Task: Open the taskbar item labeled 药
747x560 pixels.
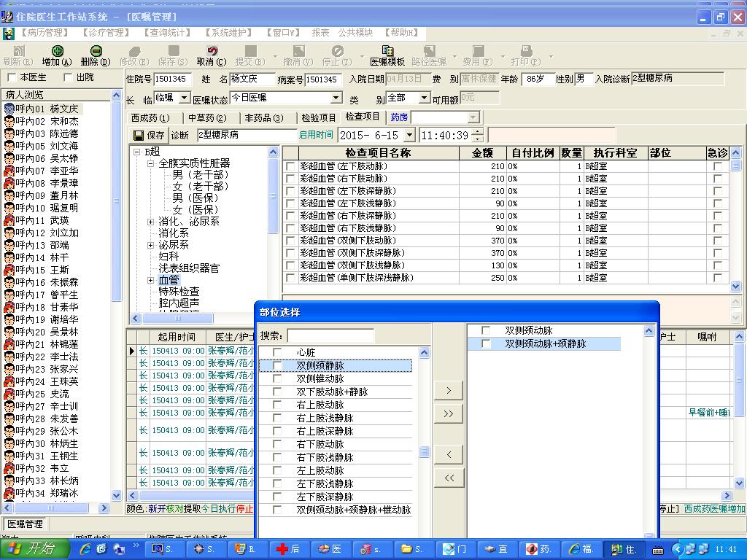Action: pyautogui.click(x=539, y=549)
